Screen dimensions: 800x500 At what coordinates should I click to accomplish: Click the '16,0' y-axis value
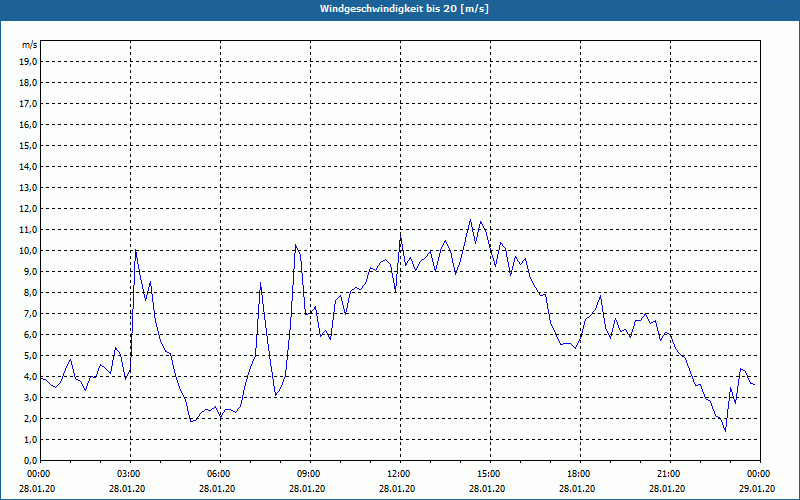click(x=28, y=124)
